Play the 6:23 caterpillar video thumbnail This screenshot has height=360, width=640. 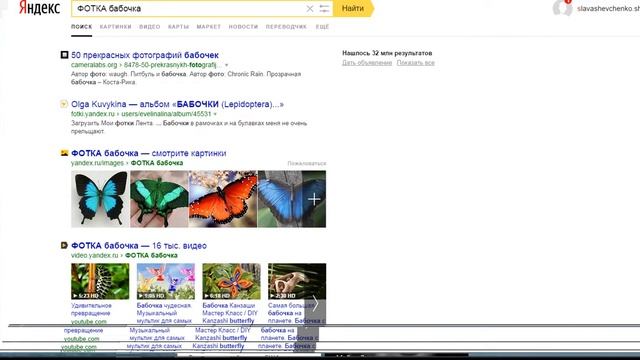click(x=100, y=281)
